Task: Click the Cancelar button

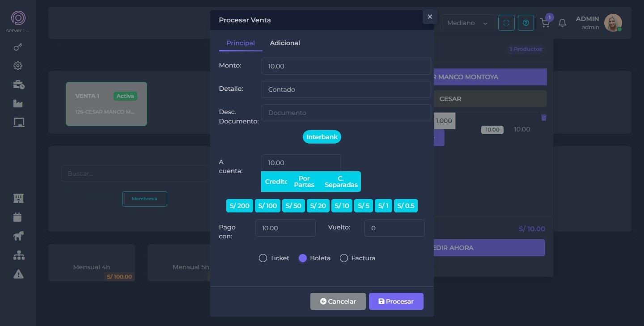Action: (x=338, y=301)
